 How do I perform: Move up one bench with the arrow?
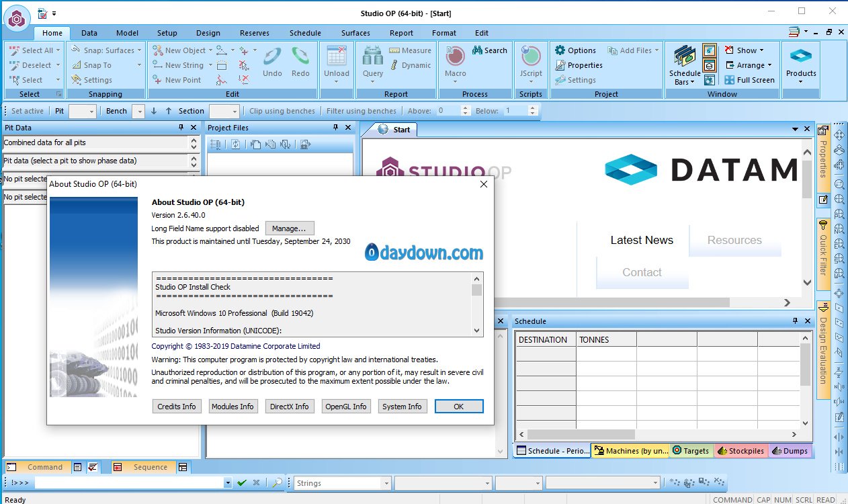[169, 111]
